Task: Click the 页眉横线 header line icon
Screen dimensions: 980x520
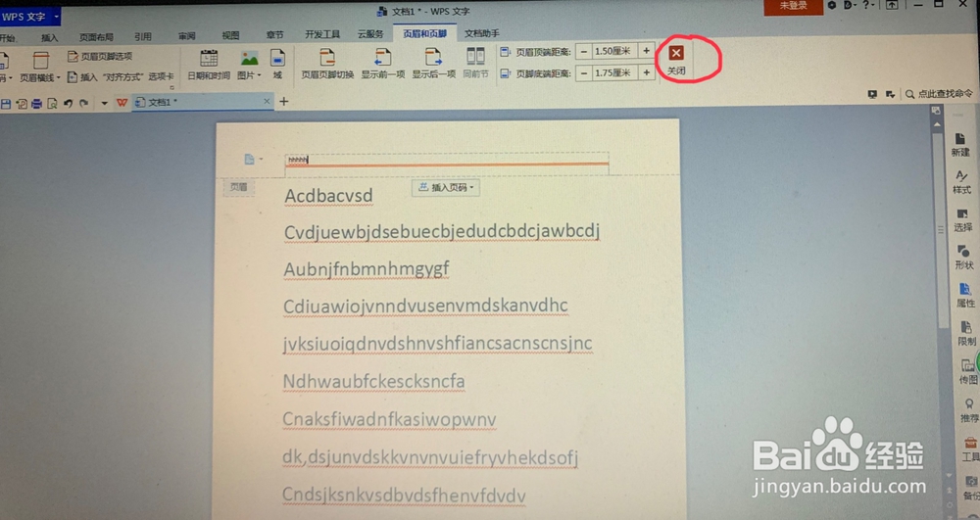Action: [x=41, y=61]
